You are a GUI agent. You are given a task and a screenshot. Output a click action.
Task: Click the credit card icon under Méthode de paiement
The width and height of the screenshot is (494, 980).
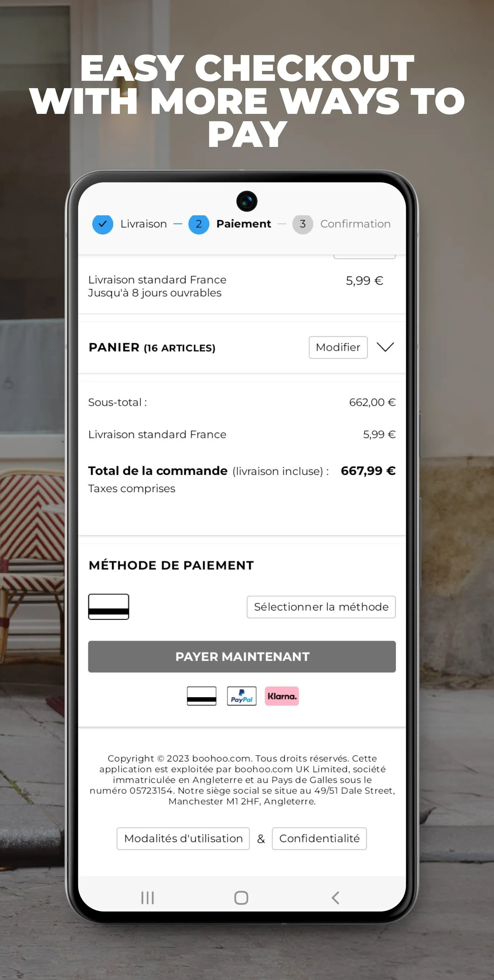(108, 606)
